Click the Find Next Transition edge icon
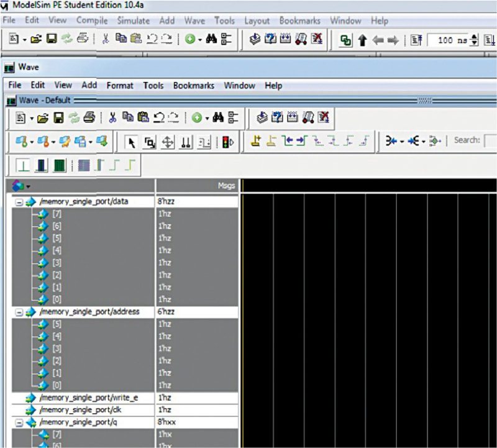 (301, 141)
